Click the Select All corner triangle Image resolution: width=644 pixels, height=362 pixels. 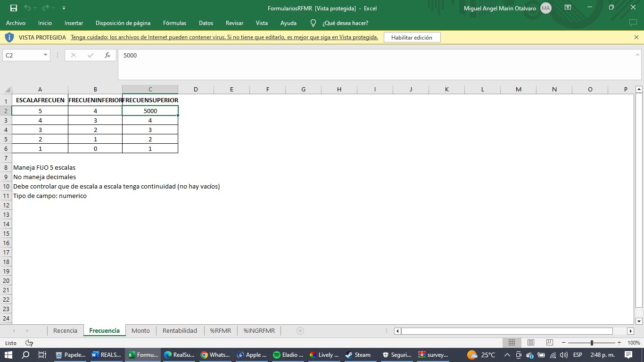(7, 90)
